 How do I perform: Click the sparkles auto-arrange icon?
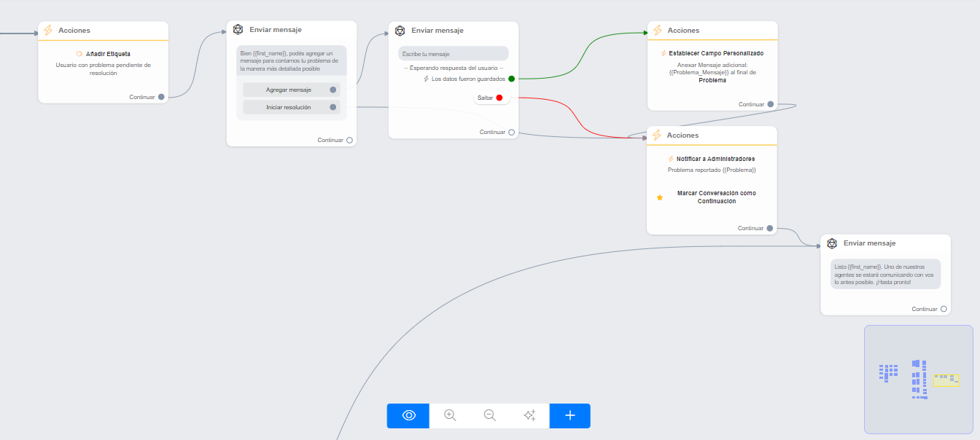tap(529, 415)
